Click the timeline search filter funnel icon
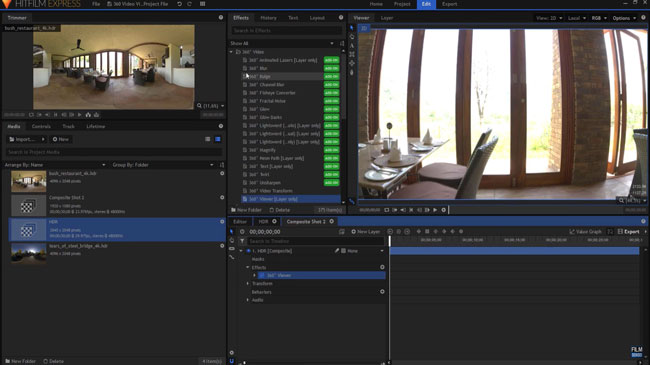Image resolution: width=650 pixels, height=365 pixels. tap(242, 241)
